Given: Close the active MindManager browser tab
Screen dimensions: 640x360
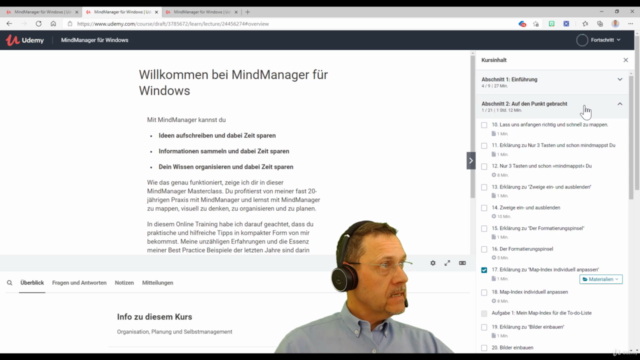Looking at the screenshot, I should point(156,12).
